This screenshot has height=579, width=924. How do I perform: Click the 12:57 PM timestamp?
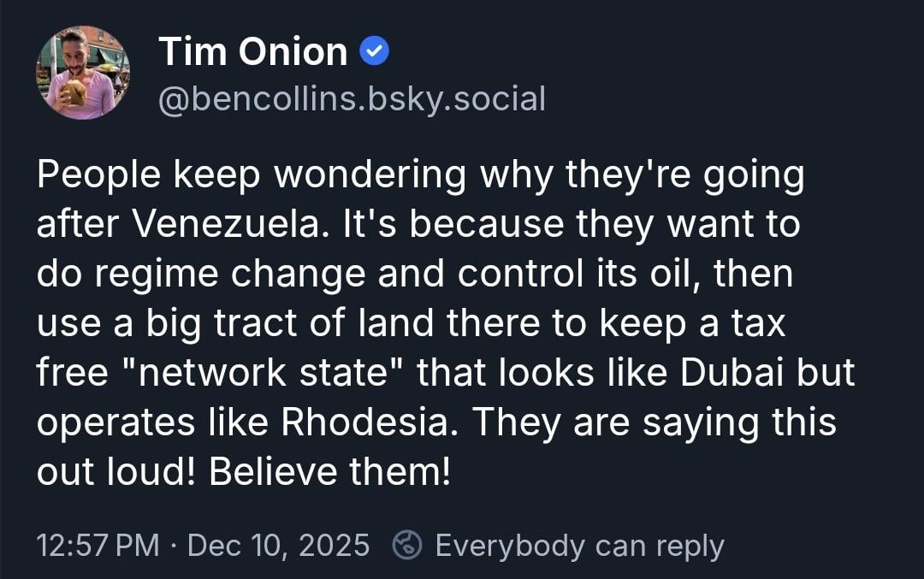point(98,545)
